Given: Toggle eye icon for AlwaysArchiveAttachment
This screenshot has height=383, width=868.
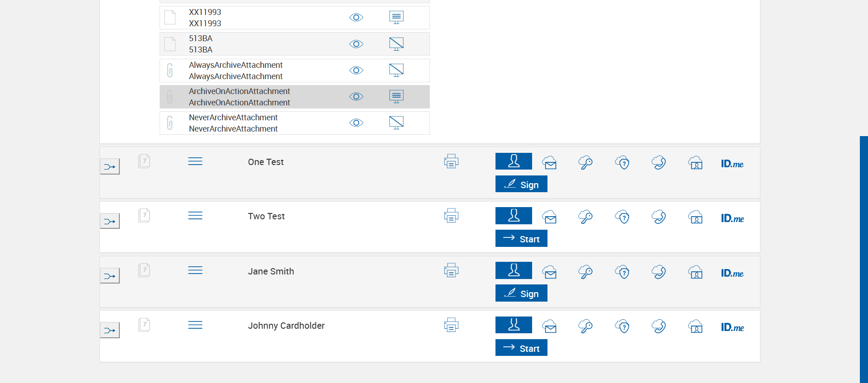Looking at the screenshot, I should 356,71.
